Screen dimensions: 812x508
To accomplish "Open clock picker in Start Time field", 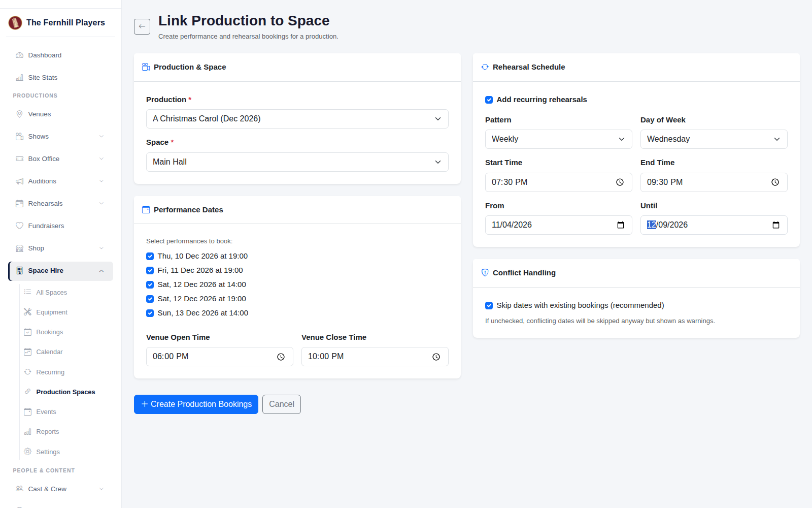I will tap(620, 182).
